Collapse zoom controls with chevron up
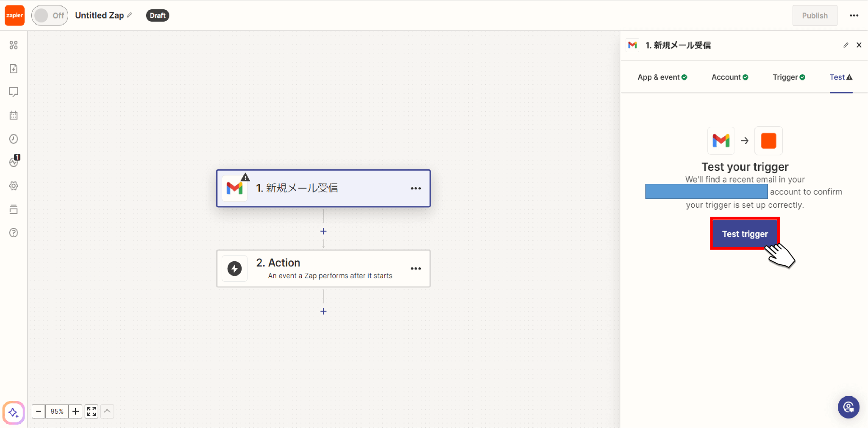The width and height of the screenshot is (868, 428). click(107, 411)
